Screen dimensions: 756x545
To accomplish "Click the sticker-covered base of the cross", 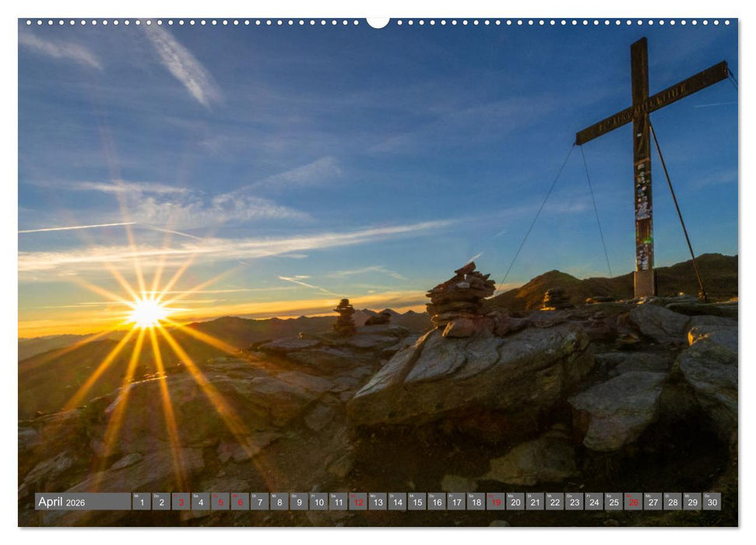I will coord(643,234).
